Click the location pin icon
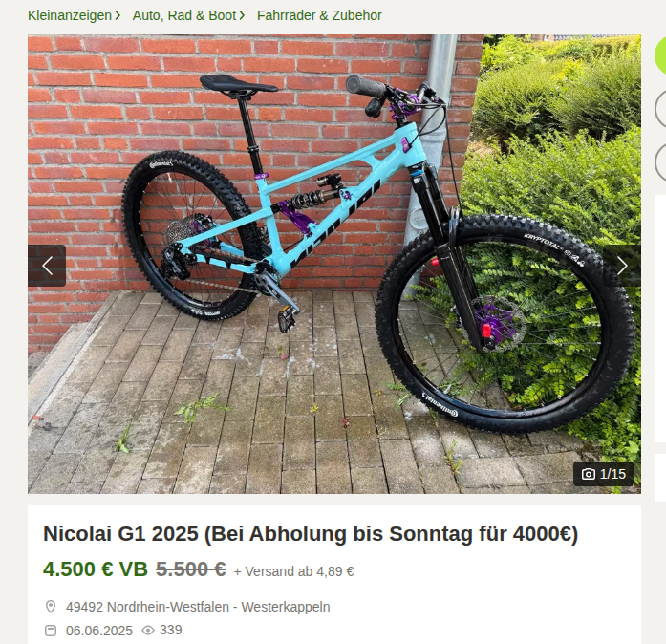666x644 pixels. [x=51, y=607]
